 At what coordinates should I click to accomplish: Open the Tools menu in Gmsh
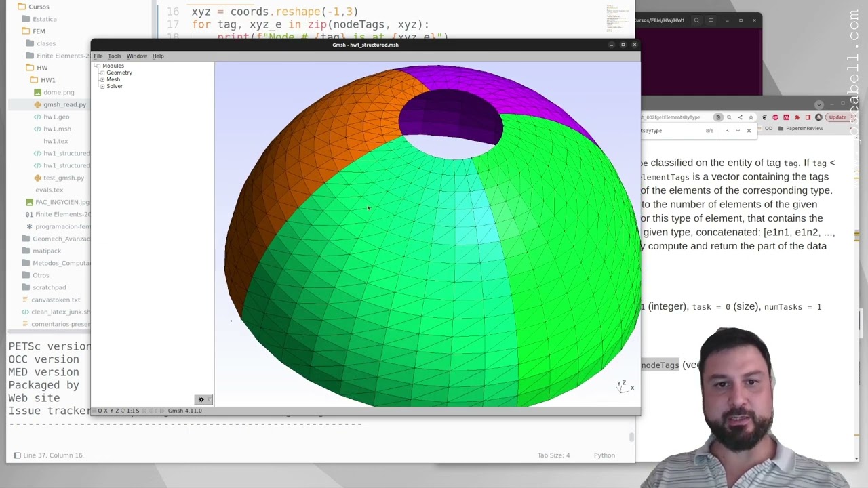point(114,56)
